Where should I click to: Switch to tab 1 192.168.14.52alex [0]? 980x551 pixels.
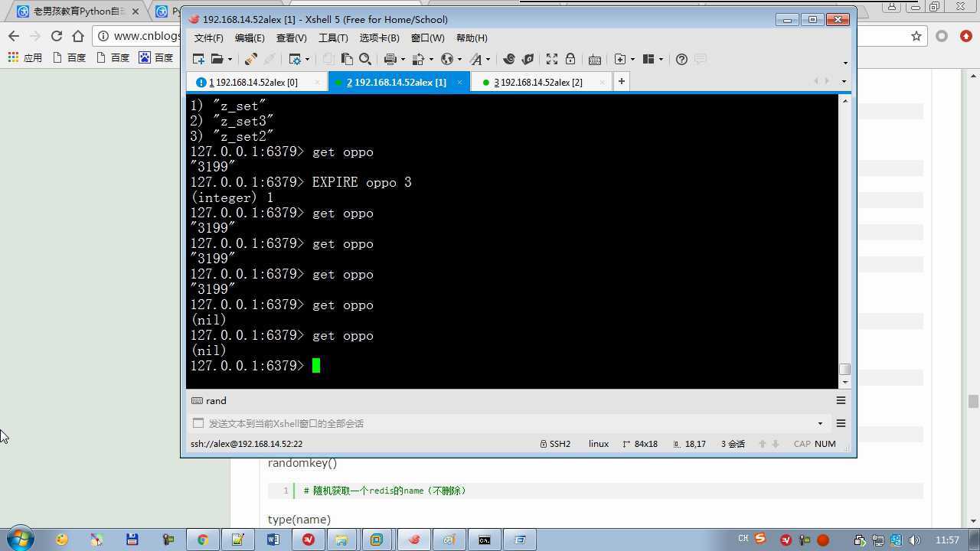coord(256,82)
